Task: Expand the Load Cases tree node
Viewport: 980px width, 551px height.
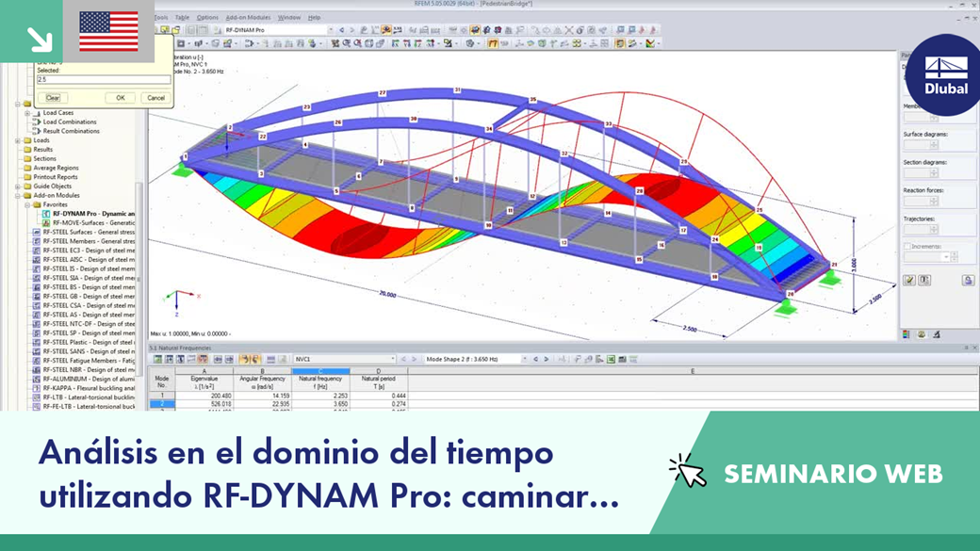Action: (27, 113)
